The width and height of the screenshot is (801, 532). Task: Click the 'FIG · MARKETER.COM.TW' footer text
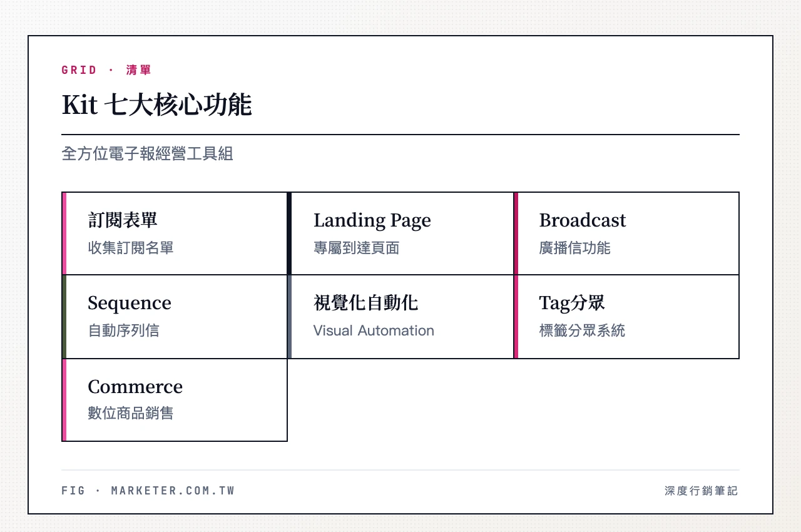[x=148, y=491]
